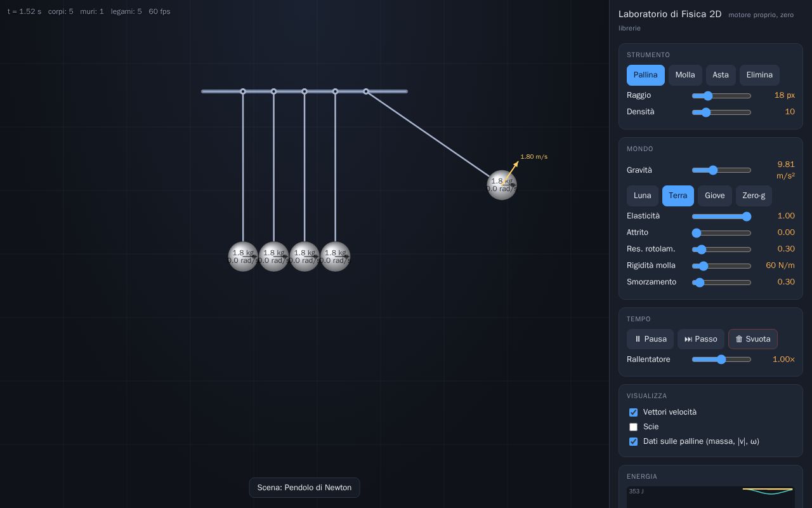
Task: Select the Molla tool
Action: pos(685,75)
